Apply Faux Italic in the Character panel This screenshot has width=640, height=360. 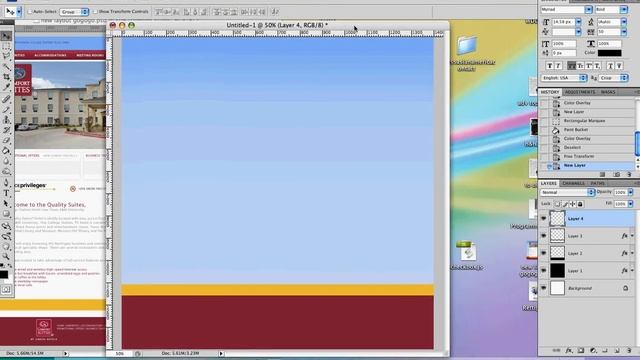pyautogui.click(x=558, y=66)
